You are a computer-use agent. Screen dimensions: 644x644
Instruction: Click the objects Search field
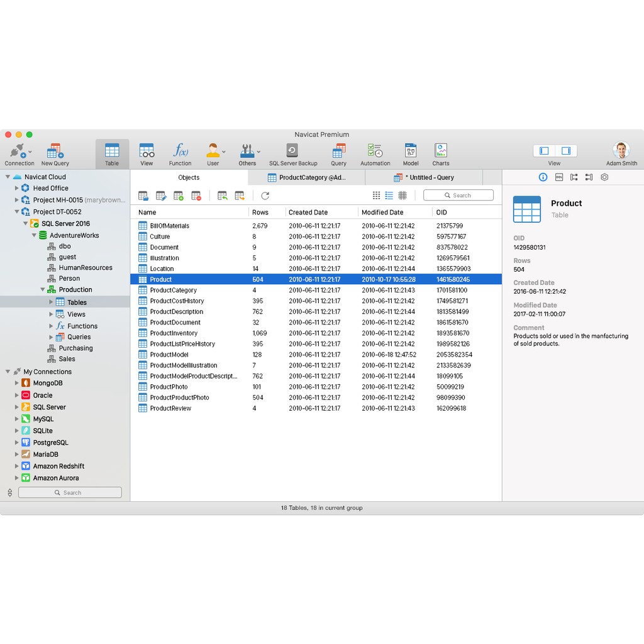tap(458, 196)
